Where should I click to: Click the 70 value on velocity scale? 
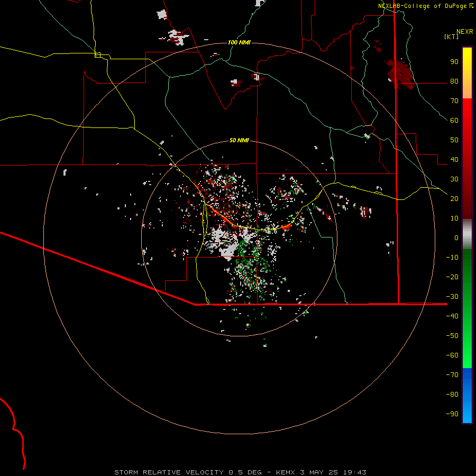(x=454, y=101)
